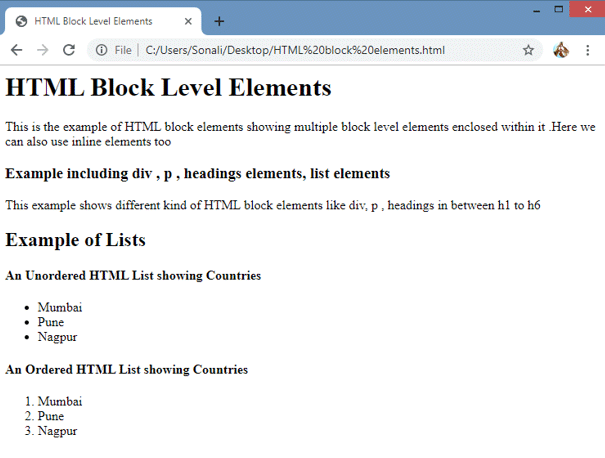605x458 pixels.
Task: Click the "HTML Block Level Elements" page heading
Action: (x=168, y=88)
